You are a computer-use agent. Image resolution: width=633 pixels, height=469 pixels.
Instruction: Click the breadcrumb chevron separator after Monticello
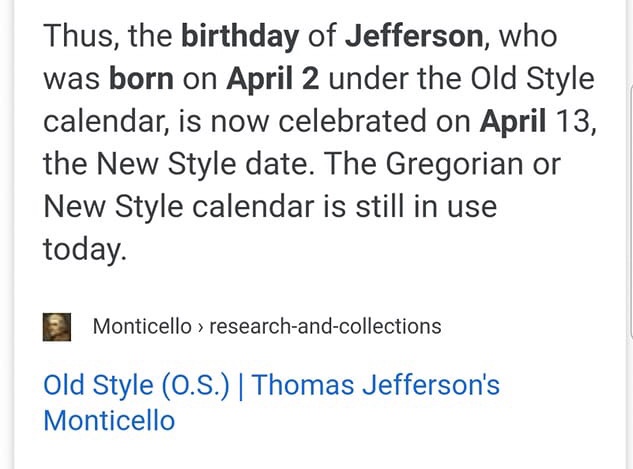coord(201,327)
